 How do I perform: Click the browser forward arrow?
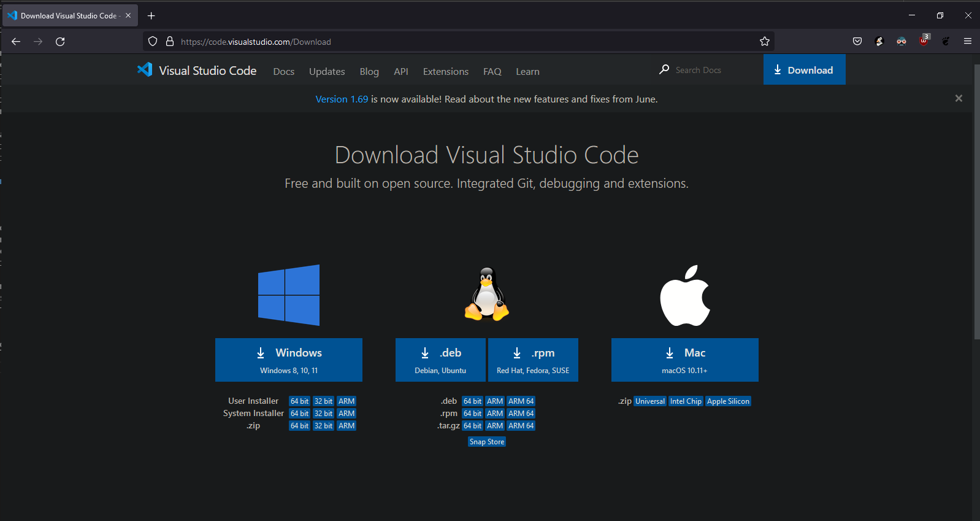pos(38,42)
